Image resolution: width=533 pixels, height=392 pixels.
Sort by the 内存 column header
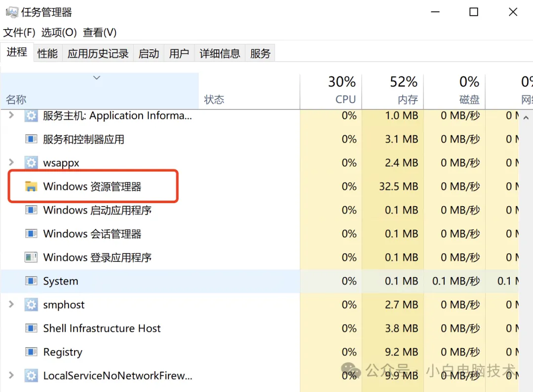393,91
